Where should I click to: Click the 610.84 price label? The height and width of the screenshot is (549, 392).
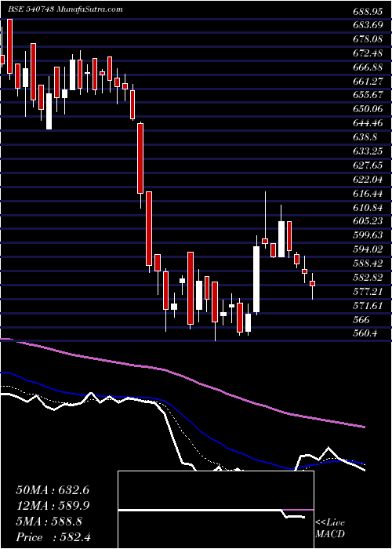click(367, 208)
